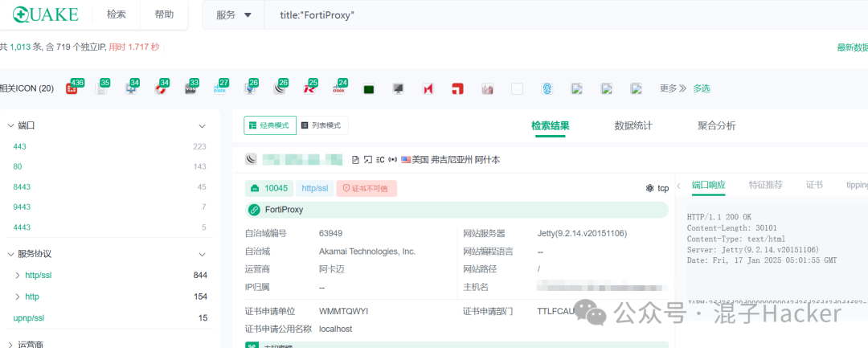Switch to the 数据统计 tab
This screenshot has height=348, width=868.
(633, 126)
